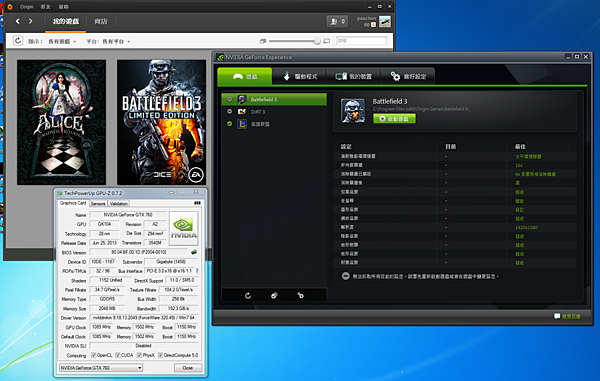
Task: Open the third menu bar item in Origin
Action: click(x=64, y=7)
